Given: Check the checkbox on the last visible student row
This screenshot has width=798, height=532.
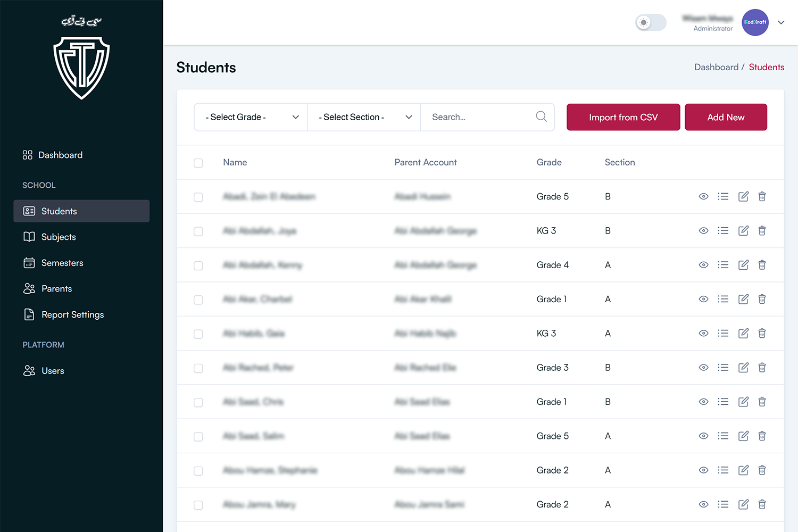Looking at the screenshot, I should [198, 505].
